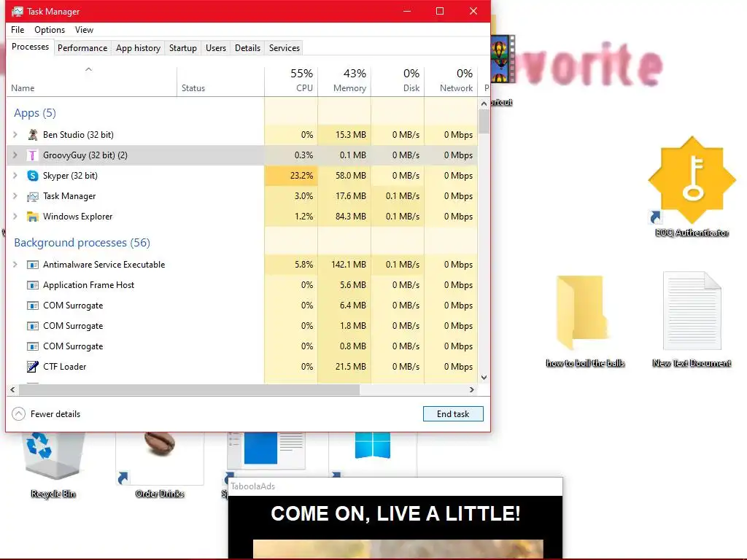Screen dimensions: 747x560
Task: Expand the Skyper process group
Action: [15, 176]
